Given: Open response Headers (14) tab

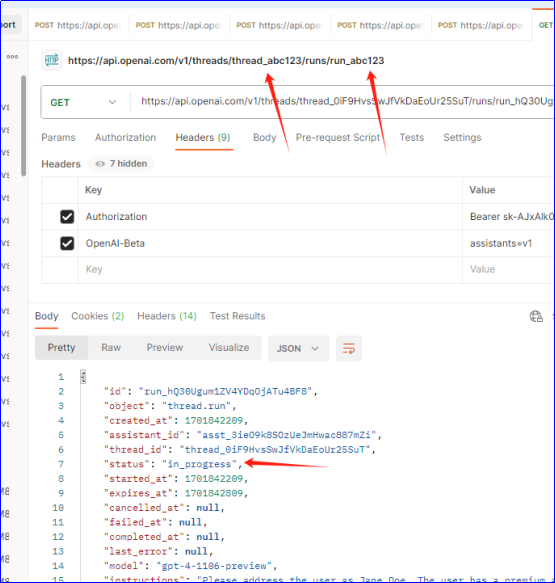Looking at the screenshot, I should tap(167, 316).
